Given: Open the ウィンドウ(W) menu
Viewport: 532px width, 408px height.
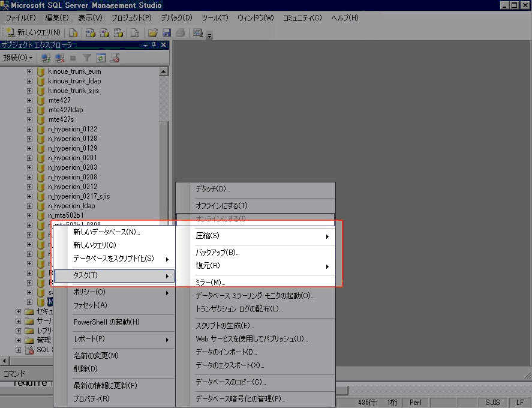Looking at the screenshot, I should click(x=256, y=18).
